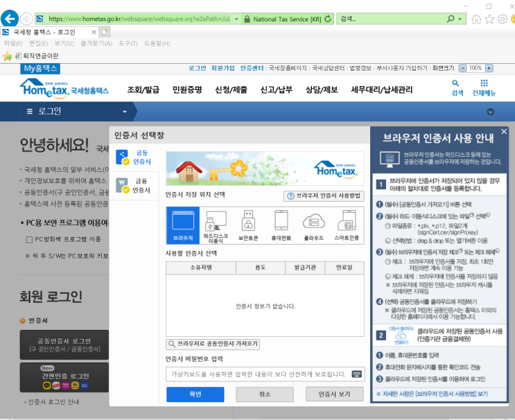The width and height of the screenshot is (515, 420).
Task: Click the 법령정보 link
Action: coord(360,68)
